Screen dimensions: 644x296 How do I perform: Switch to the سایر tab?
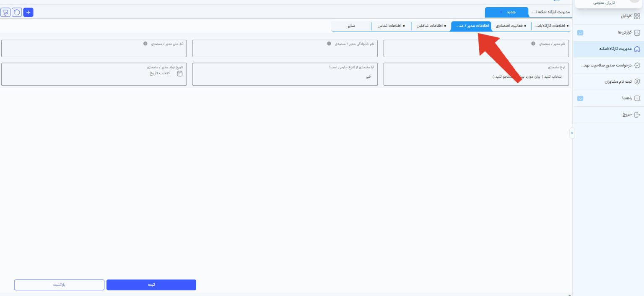(x=351, y=26)
